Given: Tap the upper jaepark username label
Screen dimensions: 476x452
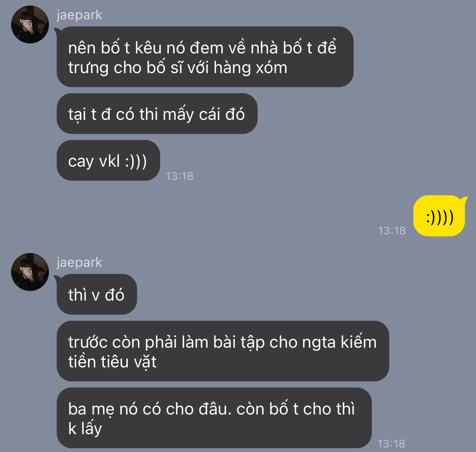Looking at the screenshot, I should point(79,15).
